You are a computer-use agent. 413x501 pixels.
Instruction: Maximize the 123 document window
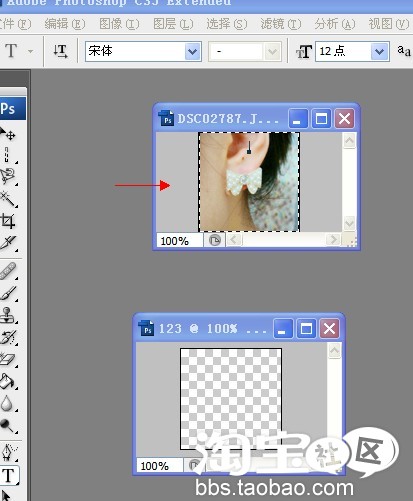tap(306, 328)
